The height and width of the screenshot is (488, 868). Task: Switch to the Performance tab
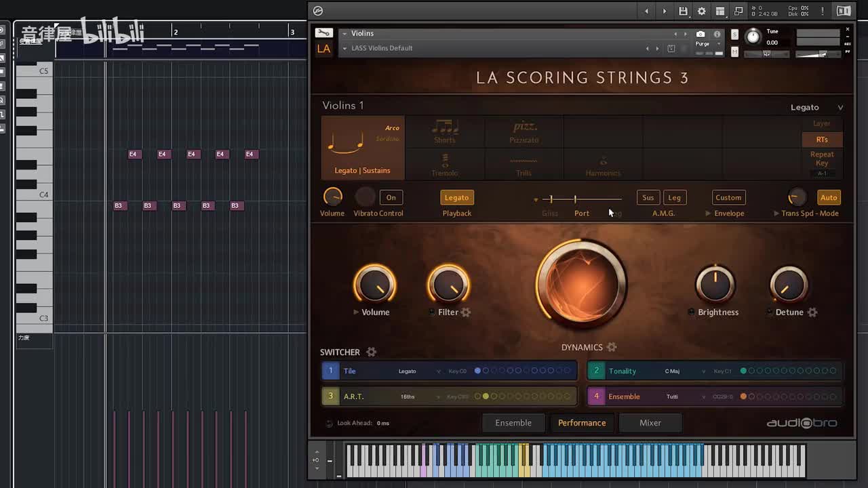tap(582, 423)
